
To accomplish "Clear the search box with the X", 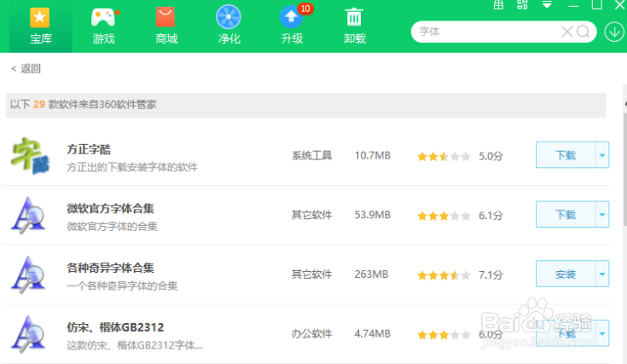I will [566, 32].
